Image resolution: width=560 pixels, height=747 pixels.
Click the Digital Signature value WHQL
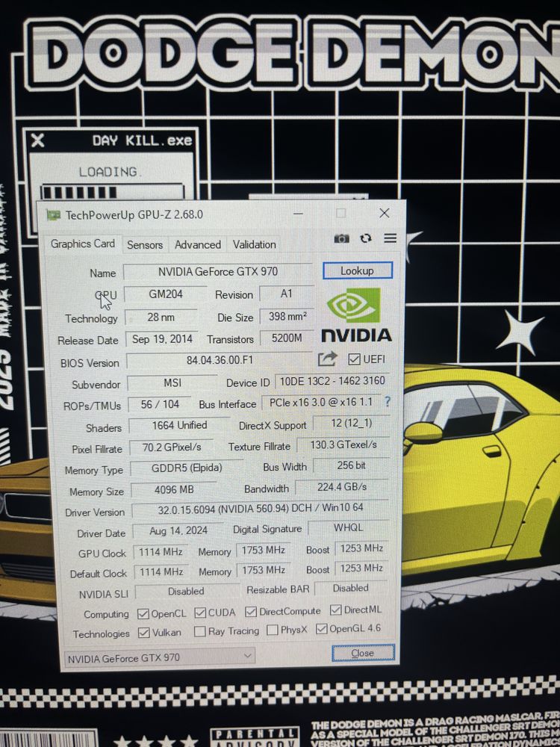click(348, 528)
